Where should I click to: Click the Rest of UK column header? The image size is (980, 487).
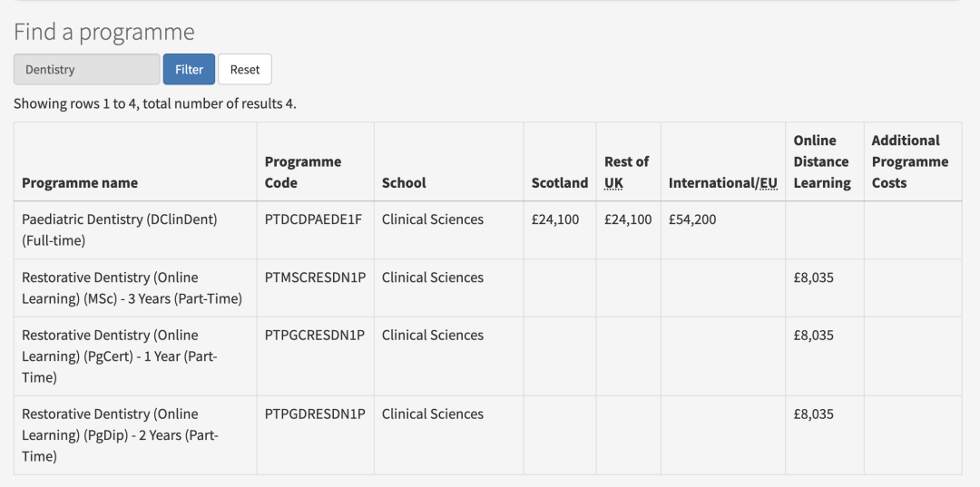coord(626,172)
